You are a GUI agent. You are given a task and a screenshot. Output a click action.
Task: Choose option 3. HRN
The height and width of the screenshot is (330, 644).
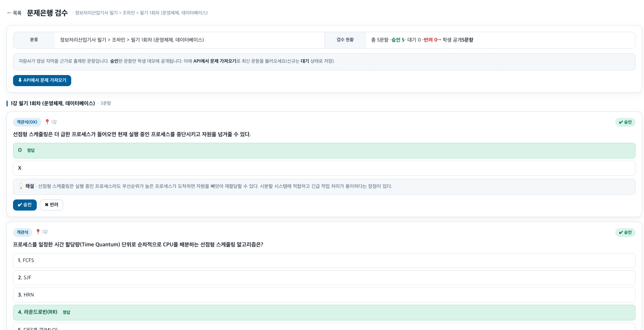(x=324, y=295)
